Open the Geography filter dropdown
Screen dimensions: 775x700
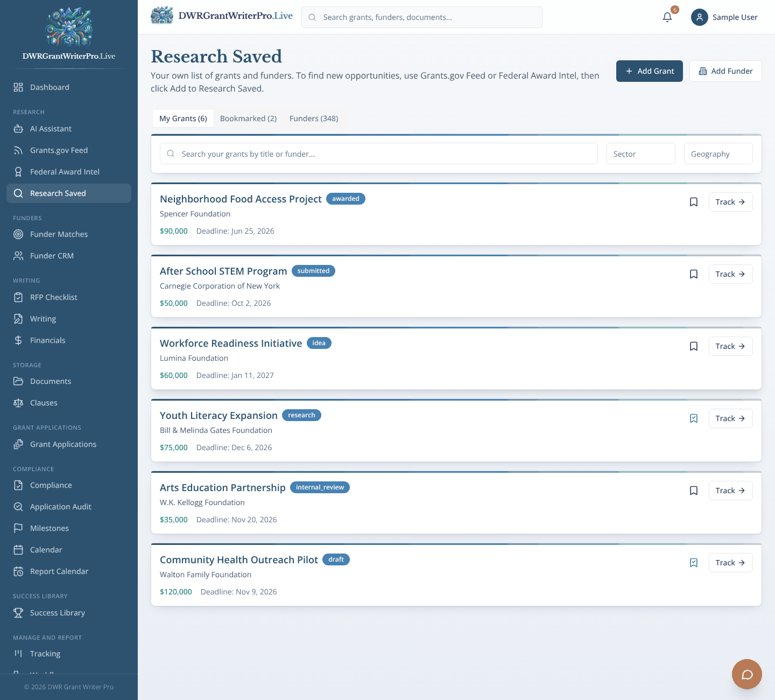pos(718,153)
